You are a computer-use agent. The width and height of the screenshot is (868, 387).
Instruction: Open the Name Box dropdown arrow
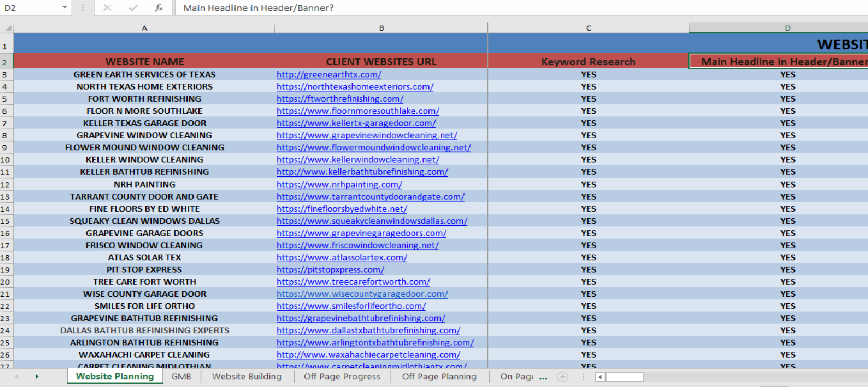pos(64,8)
